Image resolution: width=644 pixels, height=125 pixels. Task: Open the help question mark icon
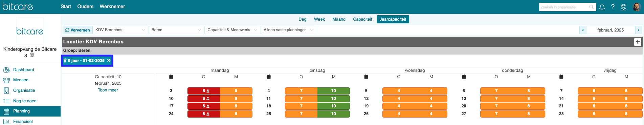click(613, 7)
